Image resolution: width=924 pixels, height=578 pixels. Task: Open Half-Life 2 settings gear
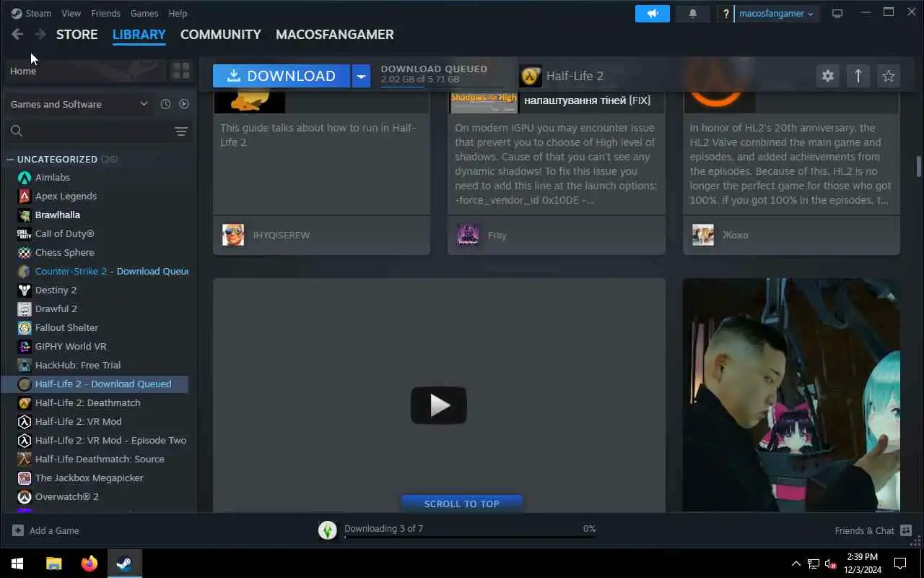click(x=828, y=76)
